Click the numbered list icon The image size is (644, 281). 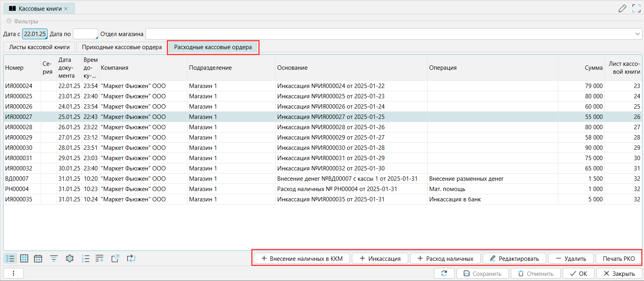coord(86,259)
